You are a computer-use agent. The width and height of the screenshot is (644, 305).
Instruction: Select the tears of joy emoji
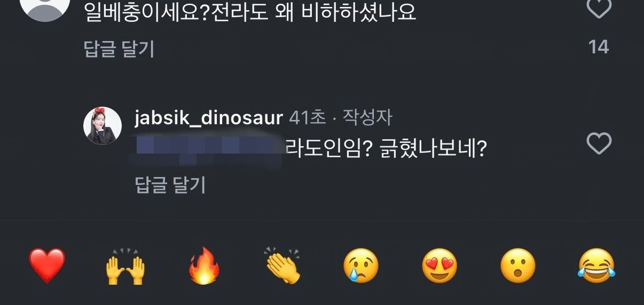(x=596, y=266)
